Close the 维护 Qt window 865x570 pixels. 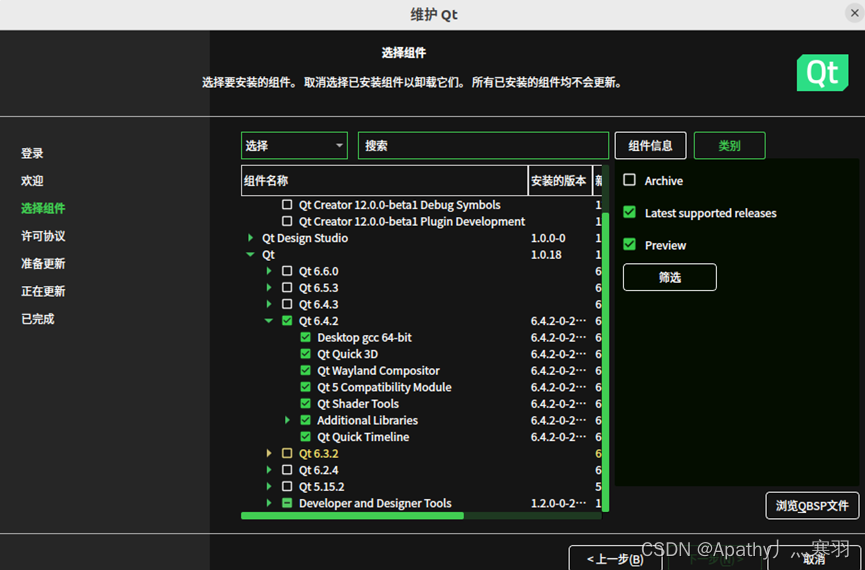pos(855,13)
